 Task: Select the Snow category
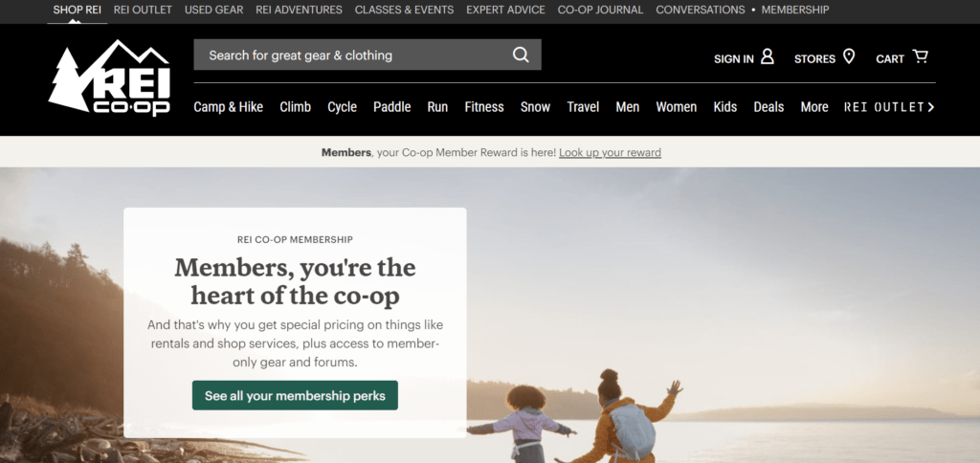tap(536, 107)
